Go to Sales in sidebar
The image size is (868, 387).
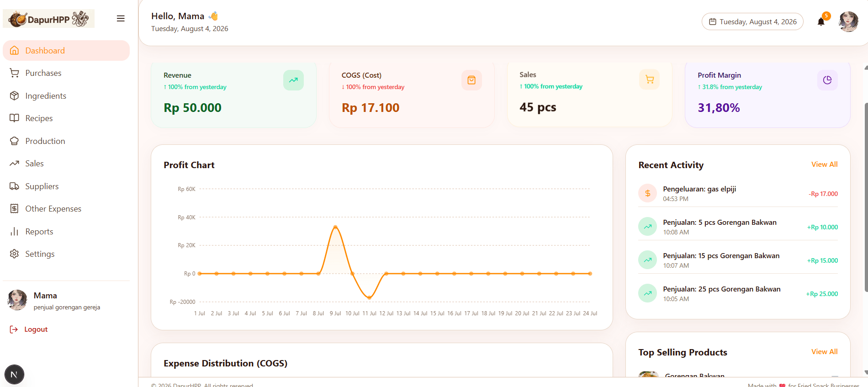tap(66, 164)
